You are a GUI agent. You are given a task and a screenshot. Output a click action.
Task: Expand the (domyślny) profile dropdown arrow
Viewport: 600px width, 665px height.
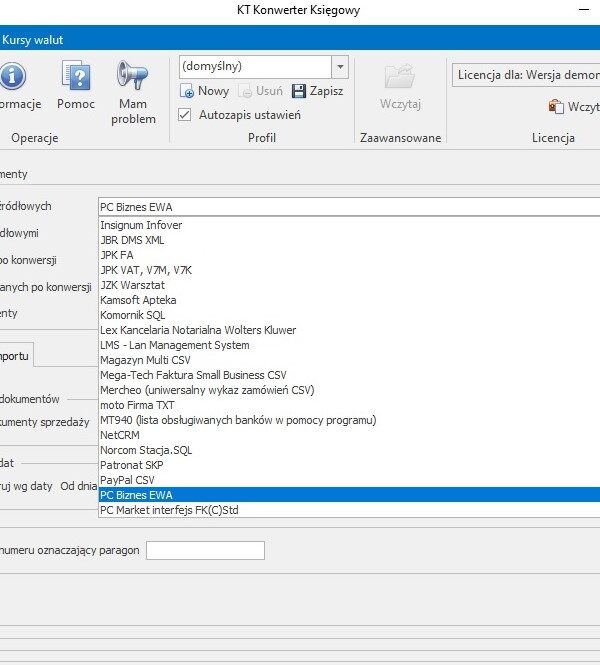[340, 67]
